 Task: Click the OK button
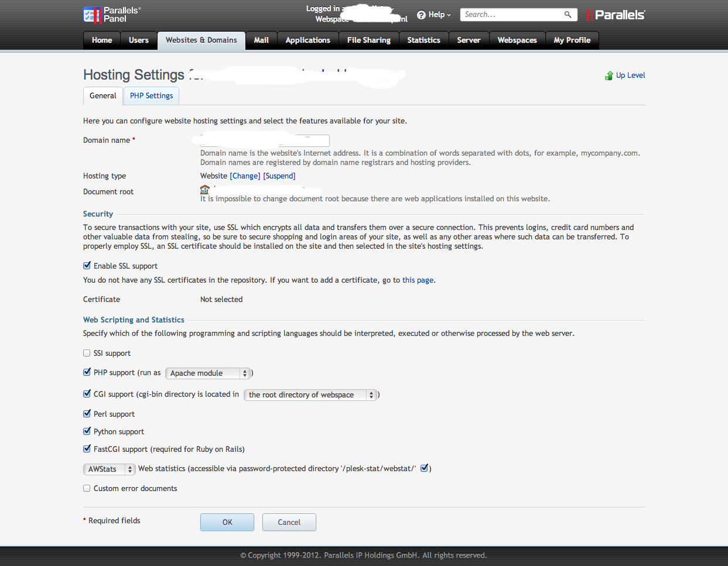click(227, 522)
